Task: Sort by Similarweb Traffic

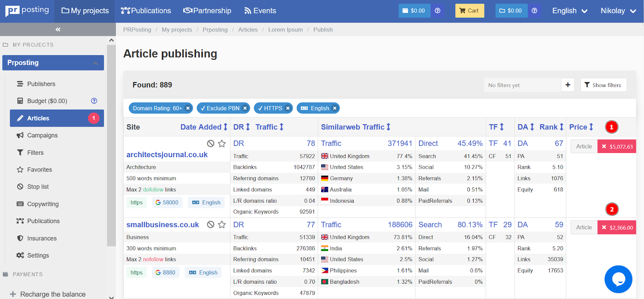Action: [x=356, y=127]
